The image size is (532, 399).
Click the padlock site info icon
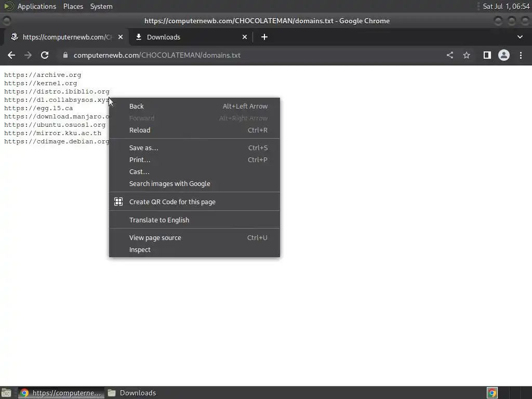tap(65, 55)
